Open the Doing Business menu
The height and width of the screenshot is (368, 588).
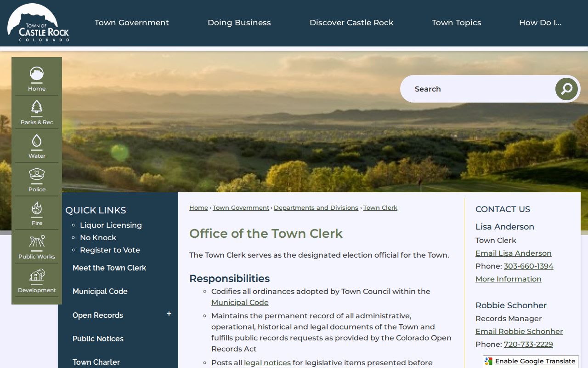point(239,23)
